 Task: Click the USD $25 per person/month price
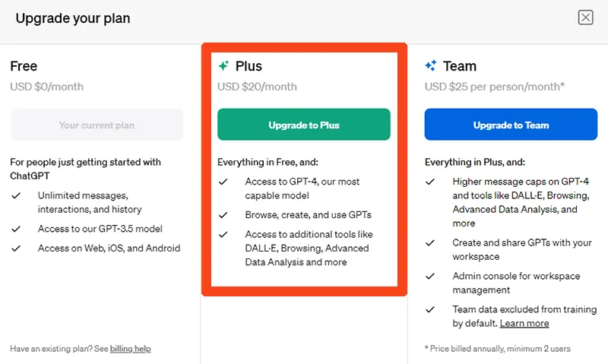[x=495, y=87]
